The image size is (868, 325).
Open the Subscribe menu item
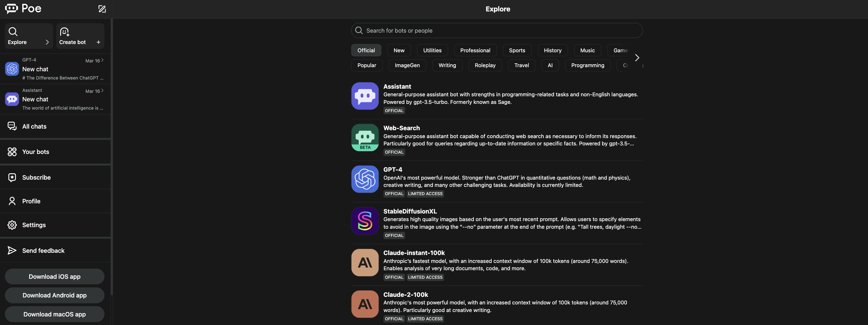coord(55,177)
